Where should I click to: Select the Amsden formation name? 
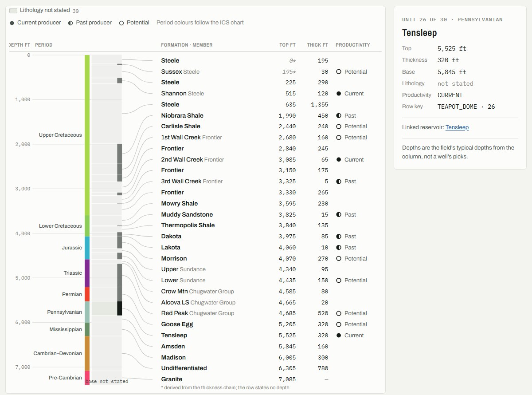173,346
